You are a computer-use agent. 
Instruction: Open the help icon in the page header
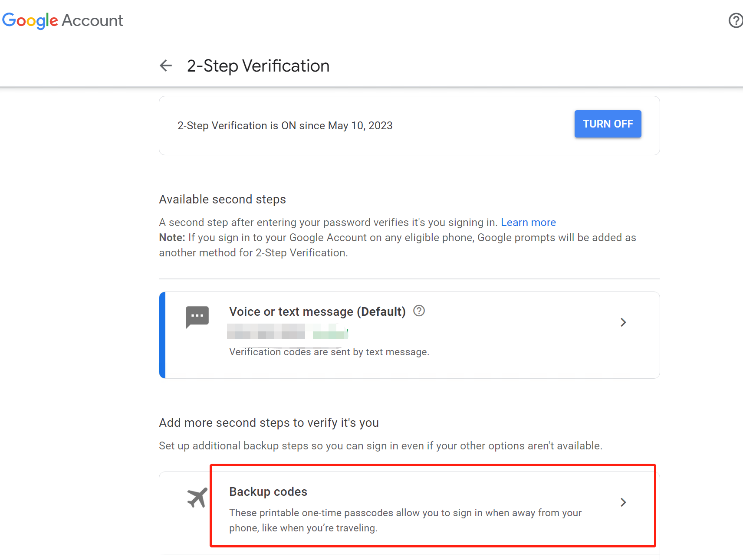click(x=735, y=20)
